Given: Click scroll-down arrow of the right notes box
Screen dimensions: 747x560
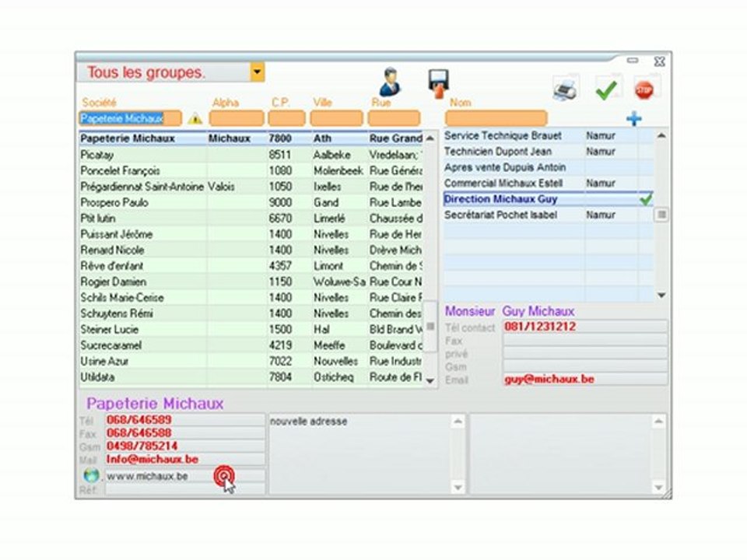Looking at the screenshot, I should 658,487.
